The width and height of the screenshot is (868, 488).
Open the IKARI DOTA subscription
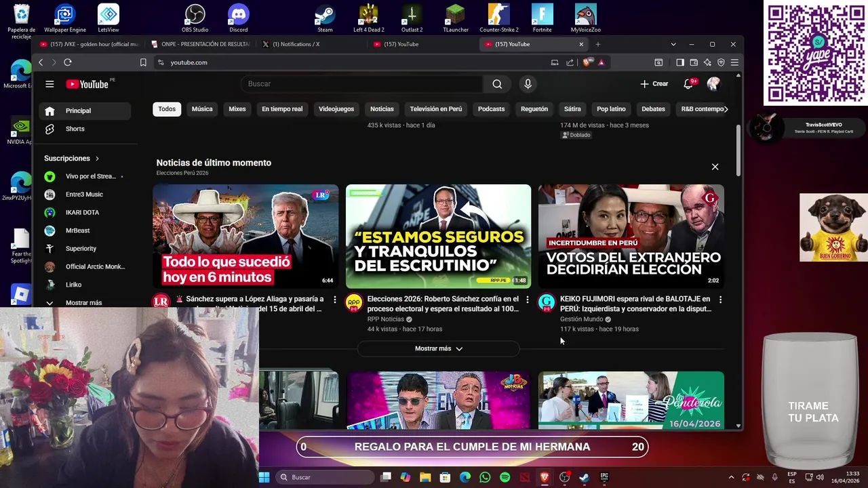(84, 212)
